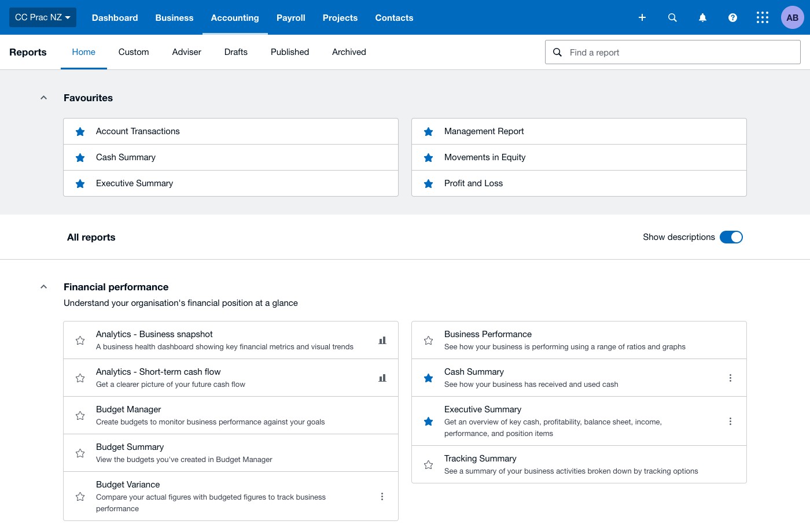The width and height of the screenshot is (810, 532).
Task: Open the Business menu
Action: click(174, 18)
